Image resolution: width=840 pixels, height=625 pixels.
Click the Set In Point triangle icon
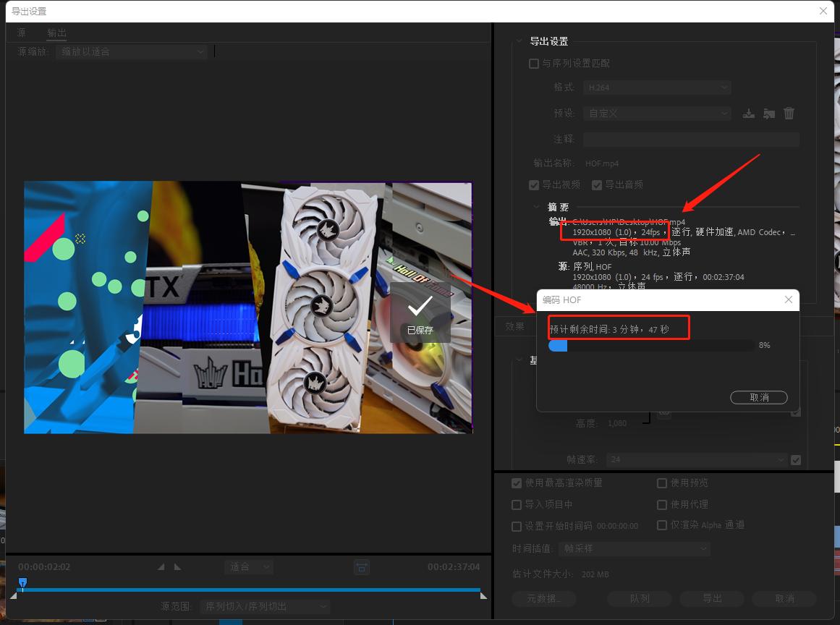161,567
